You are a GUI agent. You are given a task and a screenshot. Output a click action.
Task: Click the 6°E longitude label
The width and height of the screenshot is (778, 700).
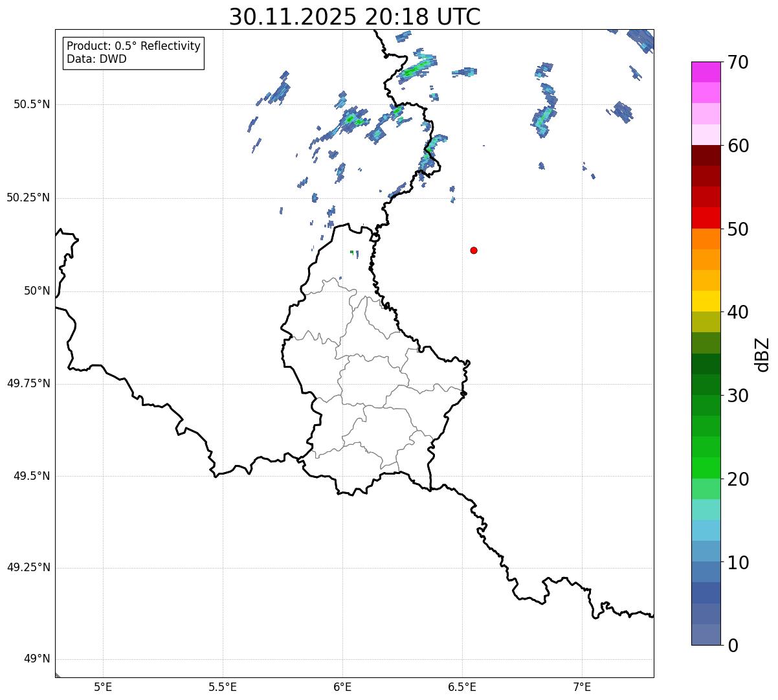point(342,687)
